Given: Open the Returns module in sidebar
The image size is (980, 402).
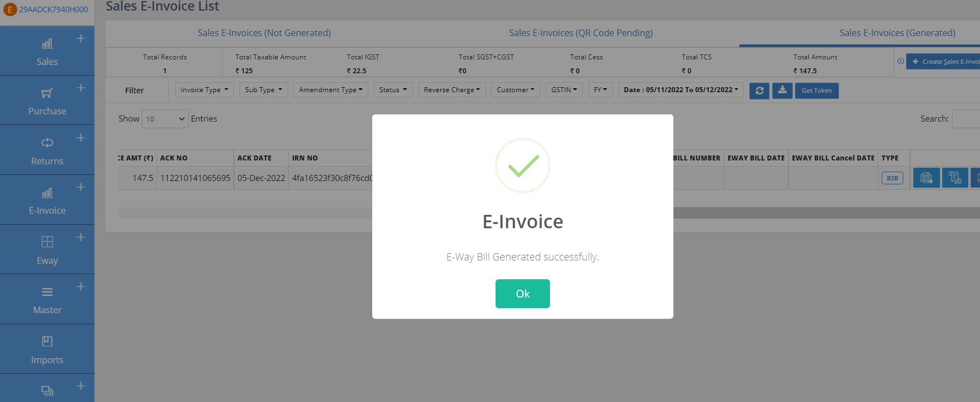Looking at the screenshot, I should click(47, 151).
